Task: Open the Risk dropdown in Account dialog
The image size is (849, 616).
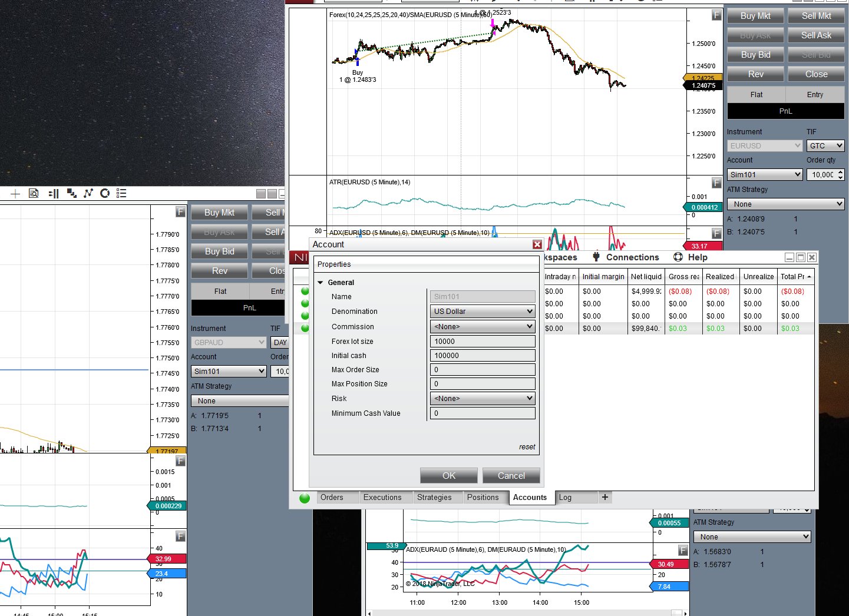Action: coord(483,399)
